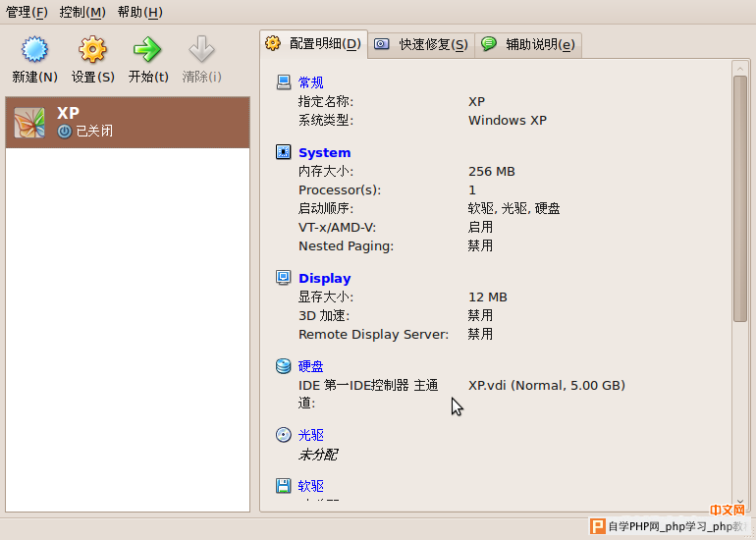
Task: Click the details panel vertical scrollbar thumb
Action: click(739, 198)
